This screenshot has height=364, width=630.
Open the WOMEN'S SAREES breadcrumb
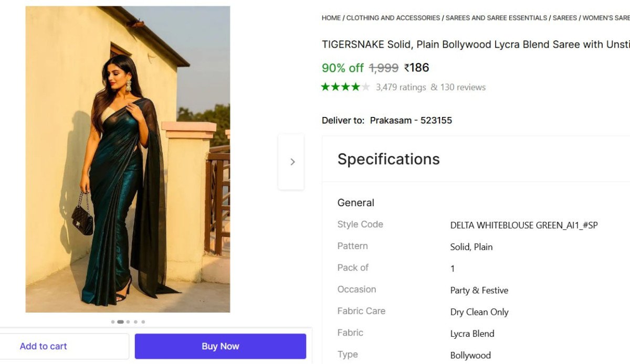tap(606, 18)
